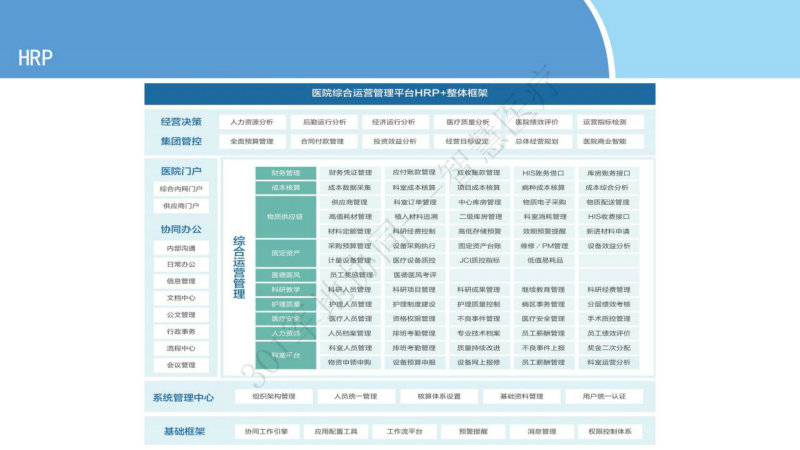Image resolution: width=800 pixels, height=450 pixels.
Task: Click the 继续教育管理 cell
Action: [x=543, y=290]
